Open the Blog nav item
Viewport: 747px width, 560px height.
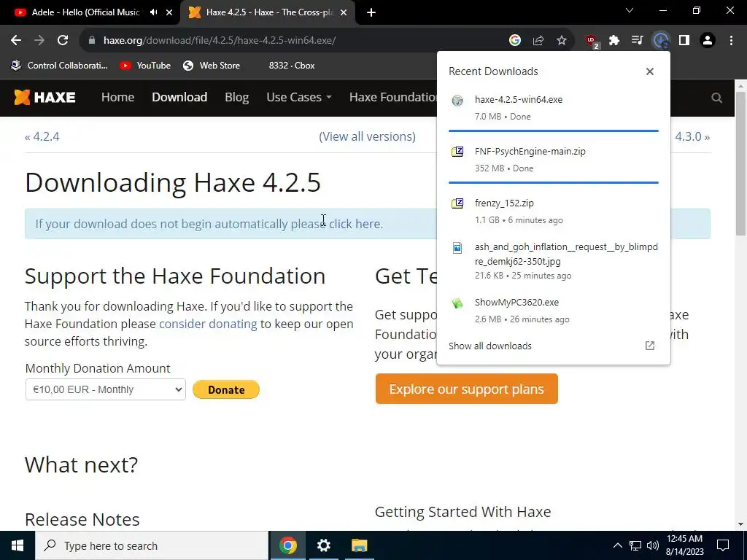tap(237, 97)
